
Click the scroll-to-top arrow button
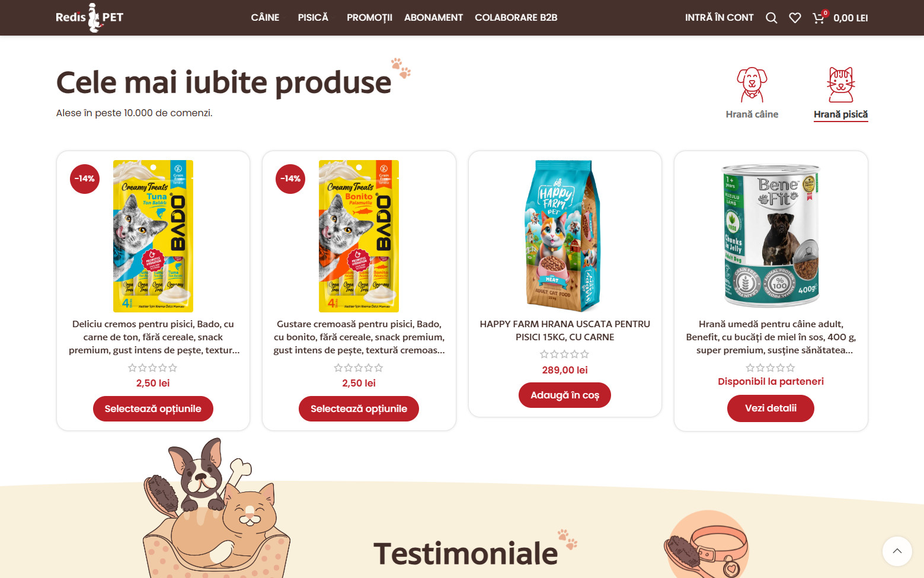[897, 551]
